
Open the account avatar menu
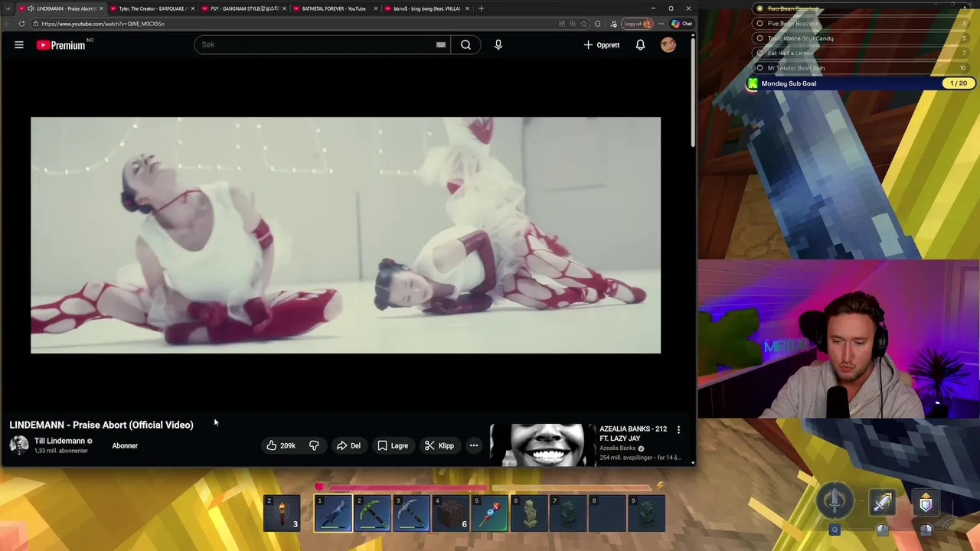click(x=668, y=45)
